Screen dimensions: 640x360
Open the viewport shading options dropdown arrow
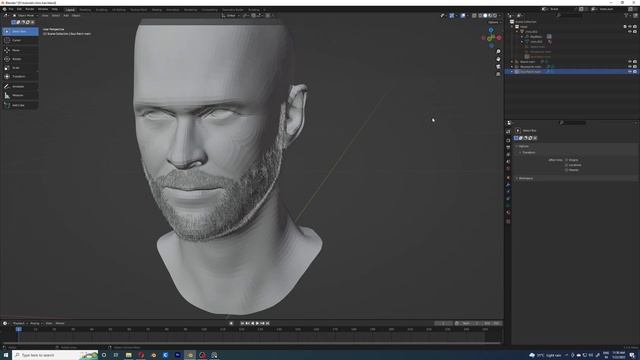(x=499, y=16)
